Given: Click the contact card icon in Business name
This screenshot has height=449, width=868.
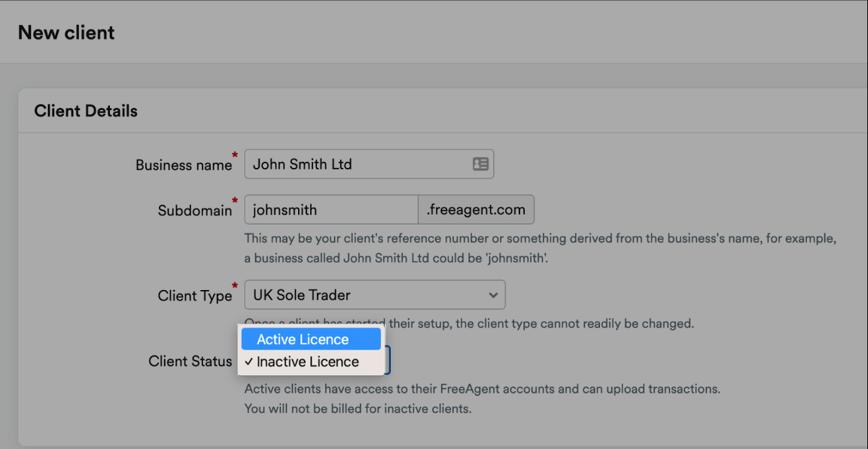Looking at the screenshot, I should (480, 164).
